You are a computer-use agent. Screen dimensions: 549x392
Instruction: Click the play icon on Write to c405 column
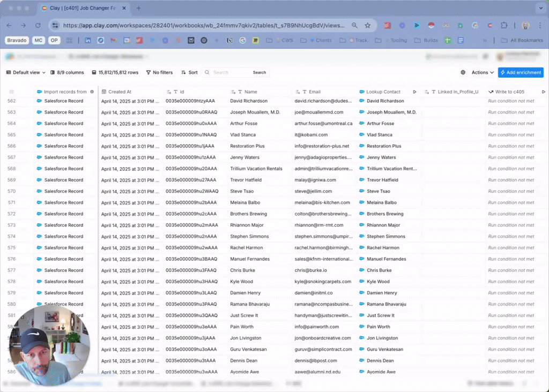coord(544,92)
